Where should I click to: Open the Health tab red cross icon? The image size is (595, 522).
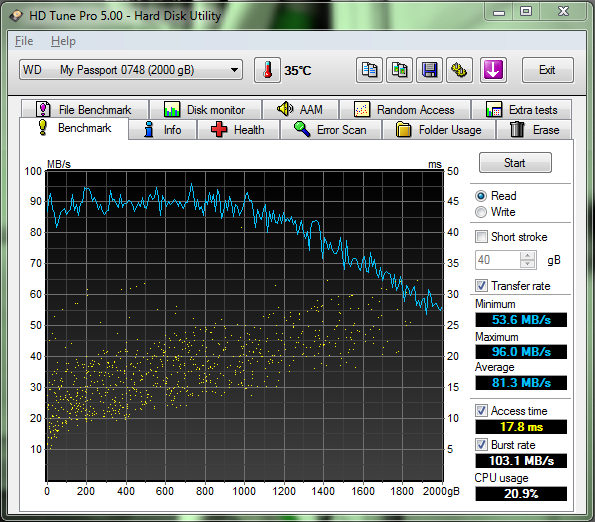click(x=219, y=129)
